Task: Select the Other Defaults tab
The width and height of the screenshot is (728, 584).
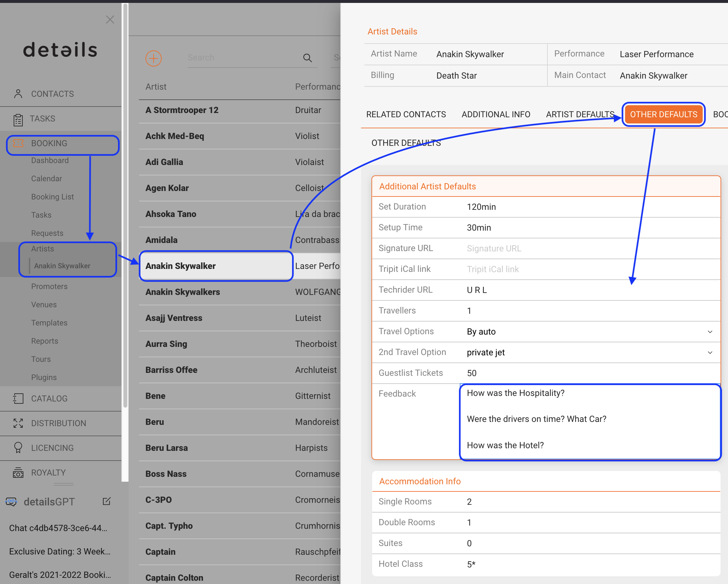Action: [x=663, y=115]
